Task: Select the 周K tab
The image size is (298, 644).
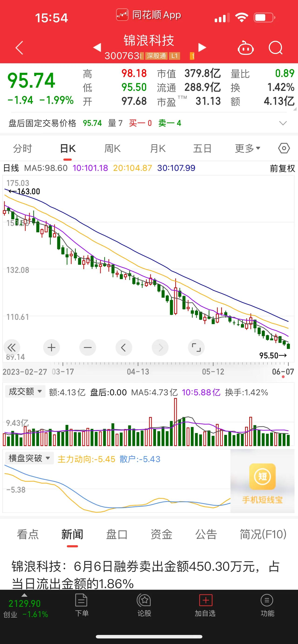Action: (x=113, y=149)
